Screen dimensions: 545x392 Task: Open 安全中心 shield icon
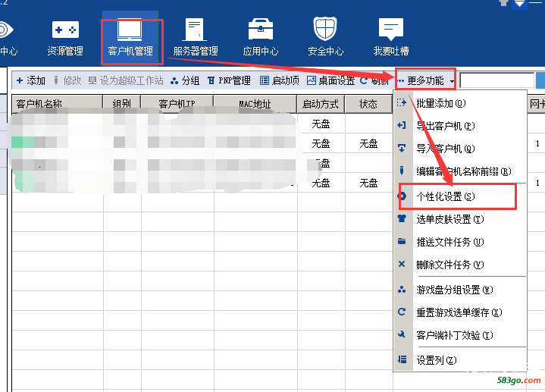point(325,29)
